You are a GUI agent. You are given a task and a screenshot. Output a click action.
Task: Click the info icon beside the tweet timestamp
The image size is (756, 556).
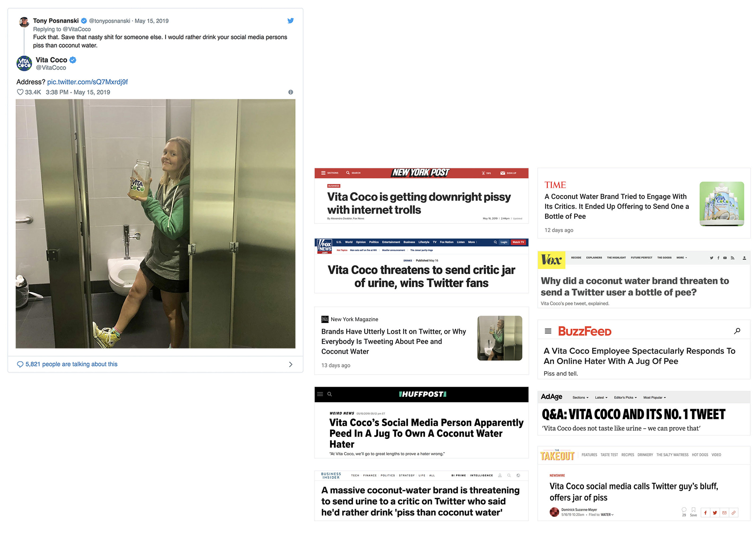290,92
